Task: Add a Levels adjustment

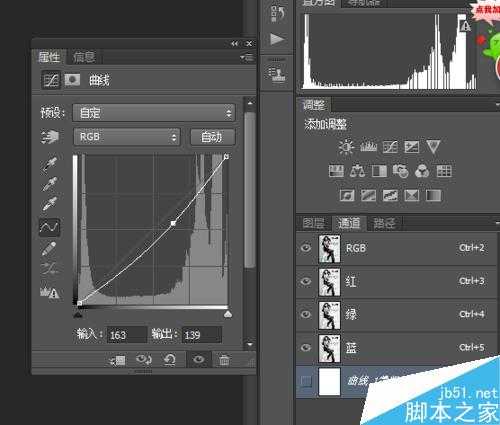Action: click(x=368, y=146)
